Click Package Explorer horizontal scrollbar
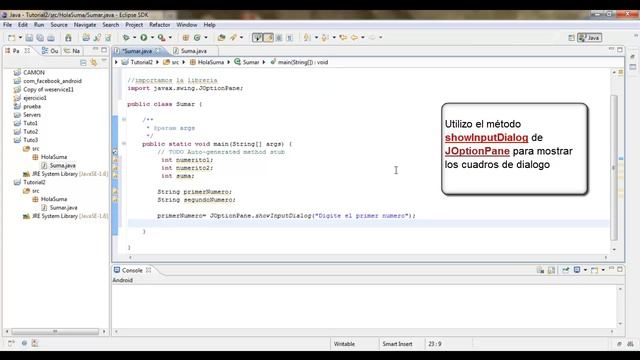 click(55, 331)
